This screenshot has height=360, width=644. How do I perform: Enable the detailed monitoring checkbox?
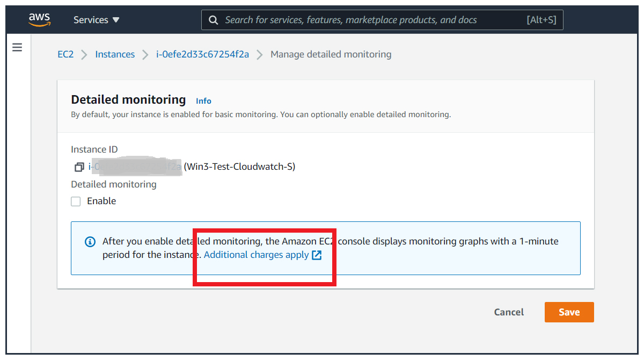(76, 201)
